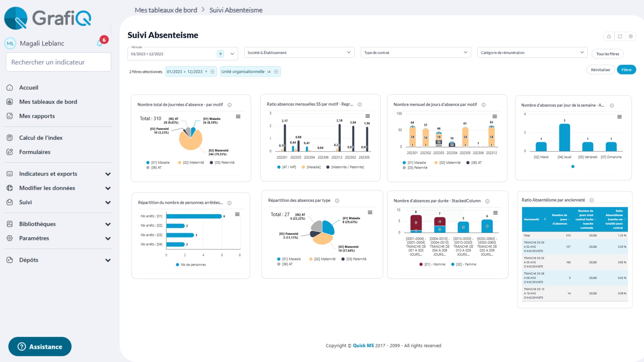Image resolution: width=644 pixels, height=362 pixels.
Task: Expand the 'Indicateurs et exports' sidebar section
Action: pos(48,174)
